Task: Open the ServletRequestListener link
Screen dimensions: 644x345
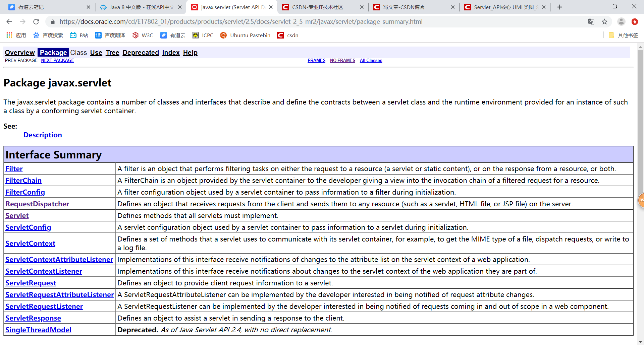Action: 44,306
